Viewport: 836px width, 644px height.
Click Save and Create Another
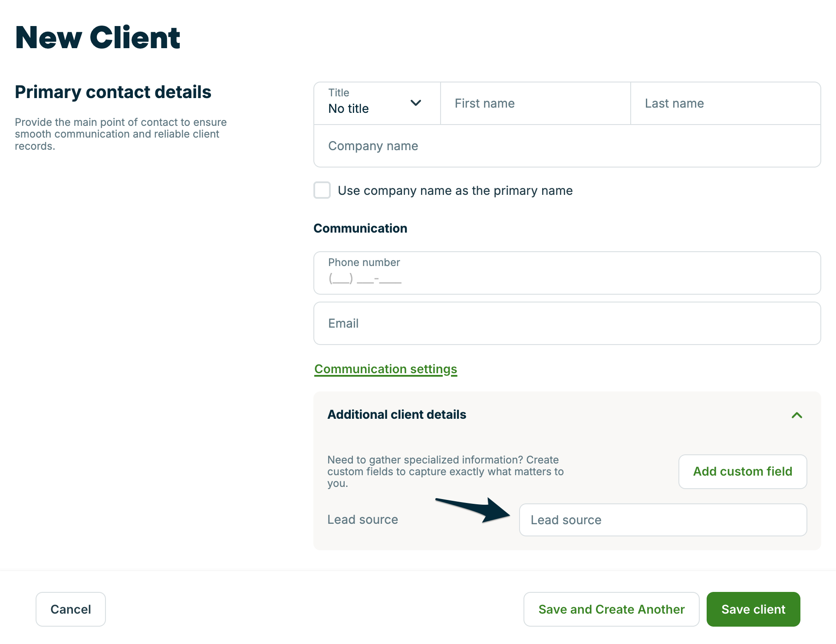coord(611,609)
